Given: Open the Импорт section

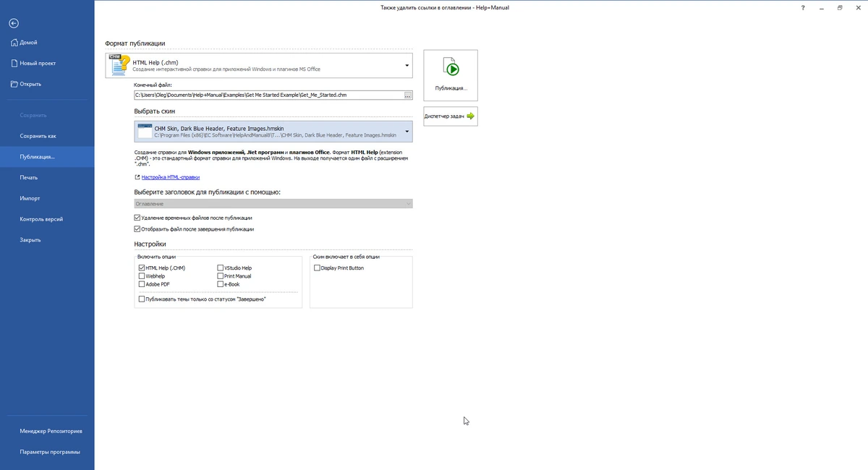Looking at the screenshot, I should point(47,198).
